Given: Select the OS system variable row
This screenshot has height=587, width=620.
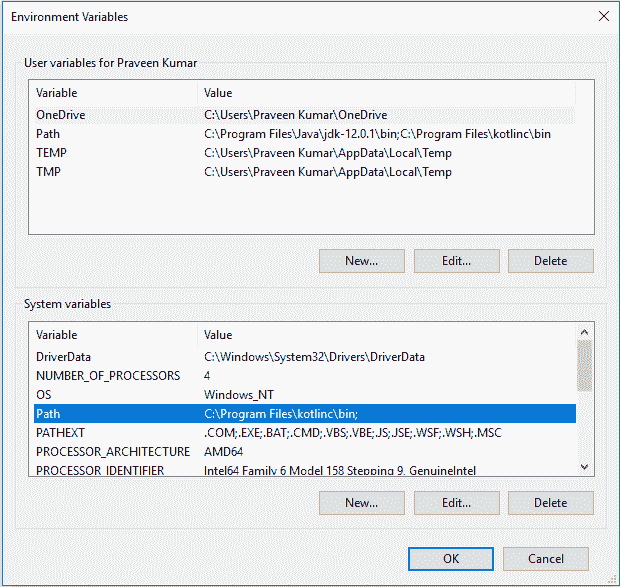Looking at the screenshot, I should [x=44, y=395].
